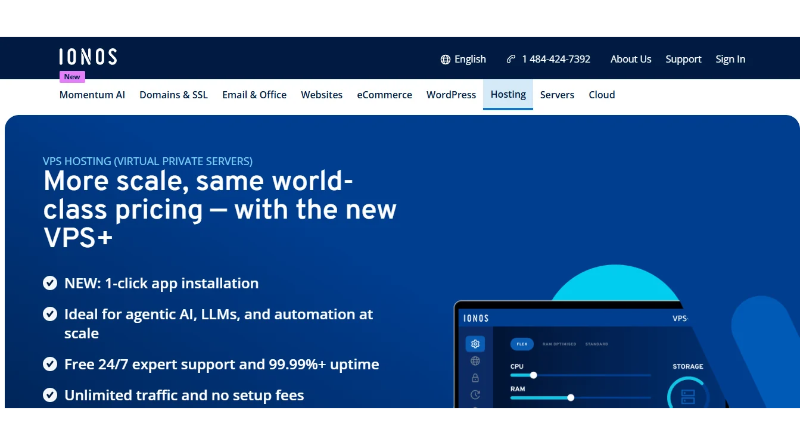Open the Domains & SSL menu

[173, 94]
